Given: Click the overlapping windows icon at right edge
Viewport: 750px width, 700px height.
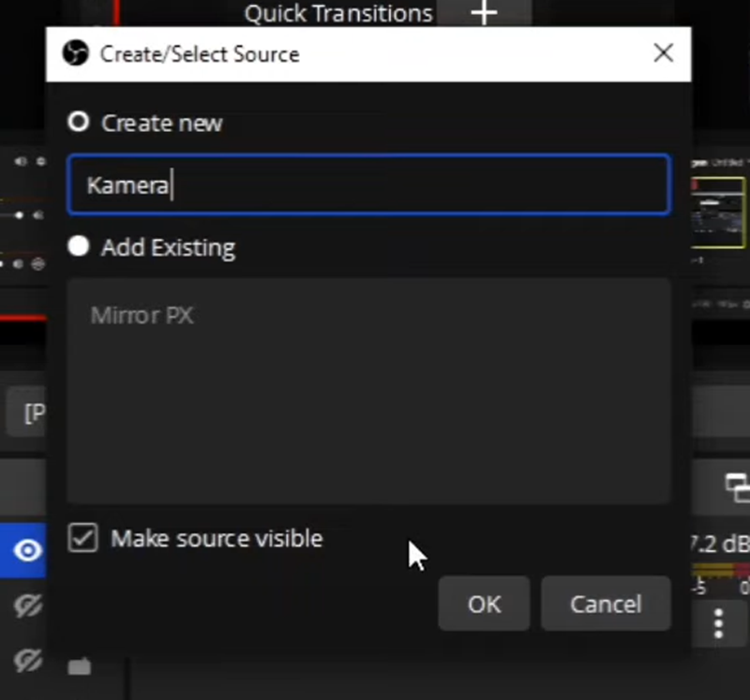Looking at the screenshot, I should [737, 485].
